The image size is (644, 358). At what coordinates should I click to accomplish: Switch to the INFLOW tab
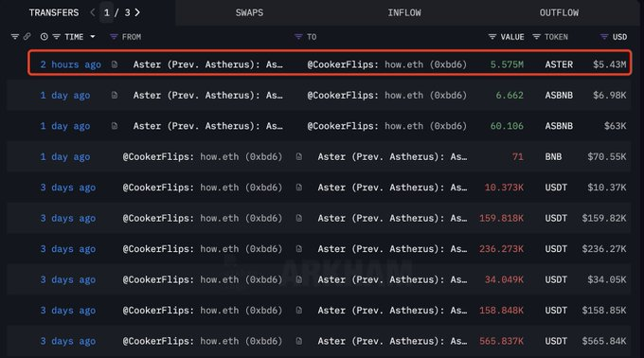click(x=404, y=12)
